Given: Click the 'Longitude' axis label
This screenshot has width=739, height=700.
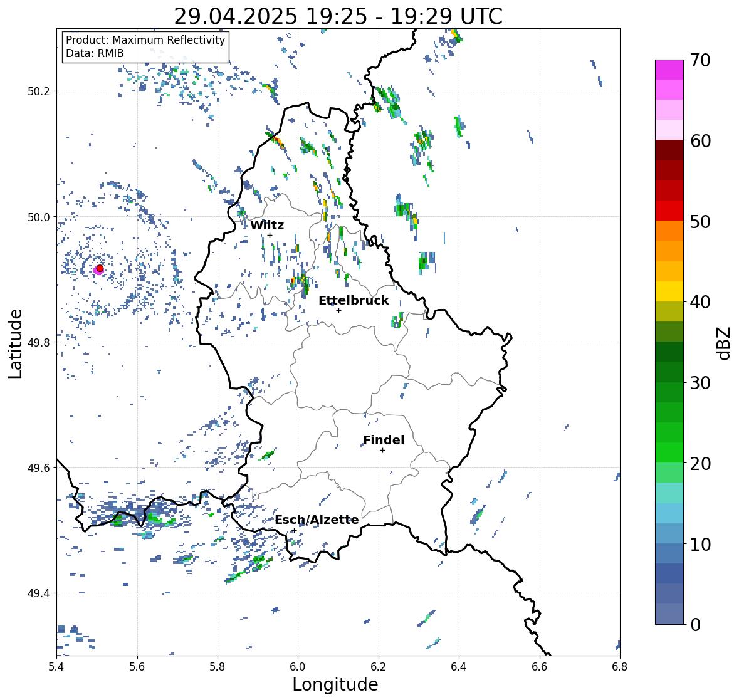Looking at the screenshot, I should 335,684.
